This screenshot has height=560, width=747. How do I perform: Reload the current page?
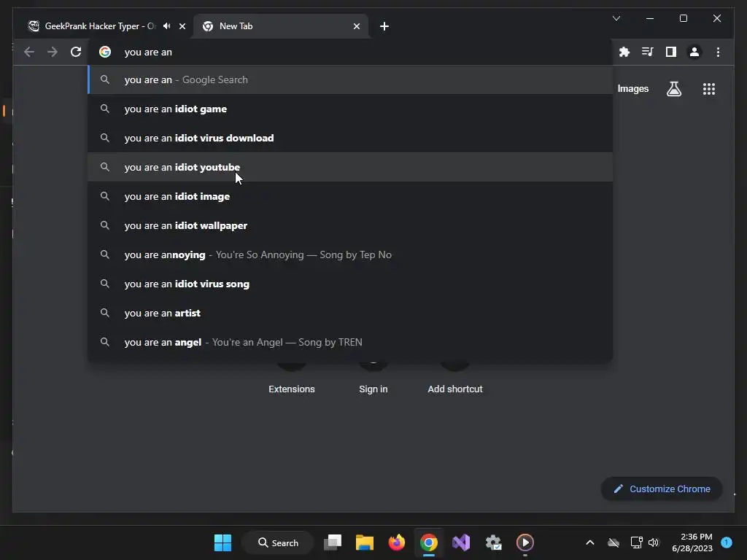pos(76,52)
